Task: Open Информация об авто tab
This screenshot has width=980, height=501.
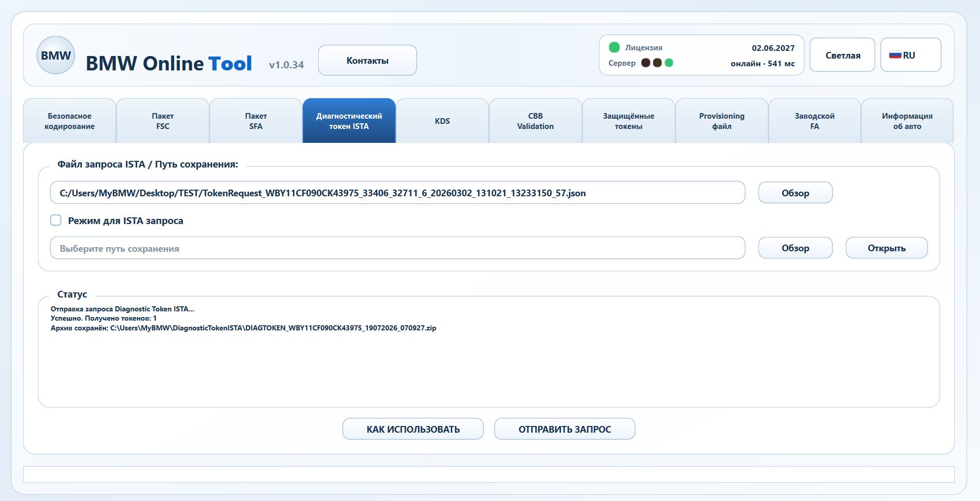Action: pos(907,121)
